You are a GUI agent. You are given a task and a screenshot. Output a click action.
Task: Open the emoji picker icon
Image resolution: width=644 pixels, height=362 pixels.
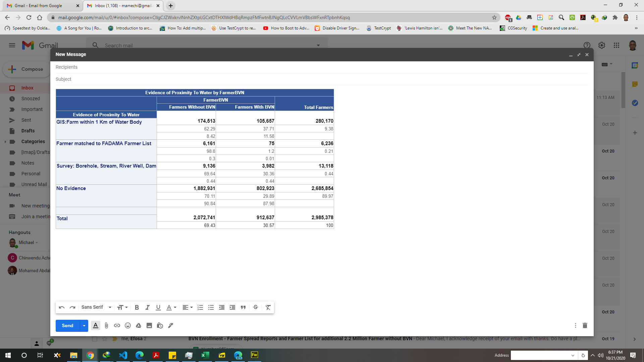[x=128, y=325]
